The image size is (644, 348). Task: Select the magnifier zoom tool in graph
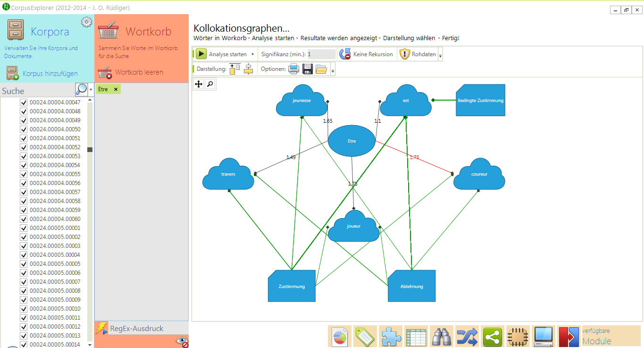210,84
